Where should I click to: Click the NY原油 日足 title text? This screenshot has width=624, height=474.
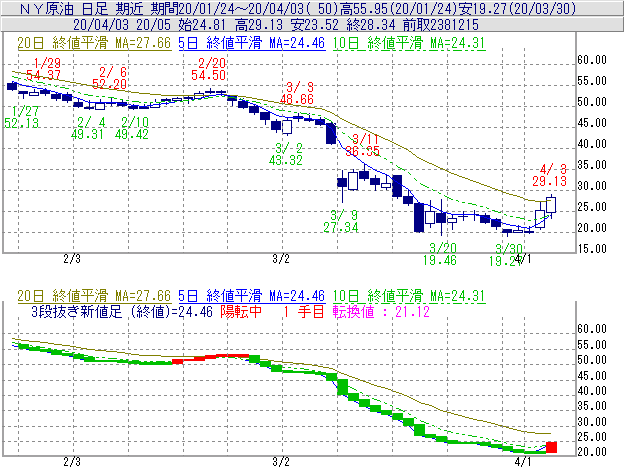[x=64, y=8]
